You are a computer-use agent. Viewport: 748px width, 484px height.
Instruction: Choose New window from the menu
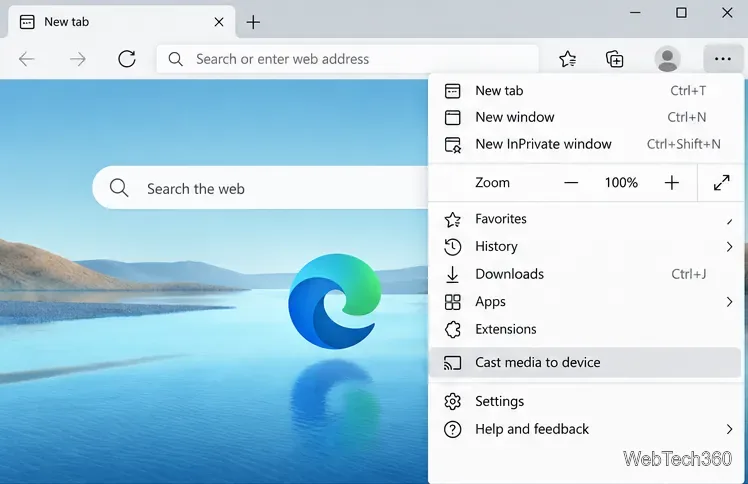pos(586,117)
